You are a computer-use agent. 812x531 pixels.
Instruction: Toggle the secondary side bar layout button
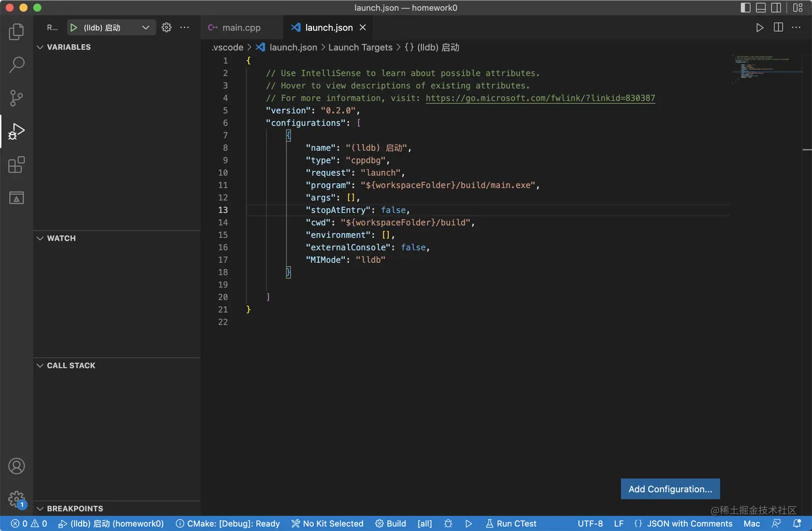pos(776,8)
